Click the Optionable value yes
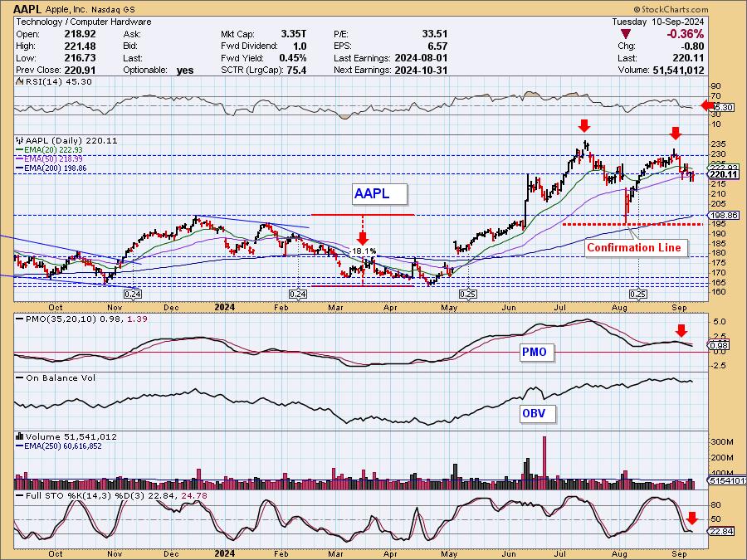747x560 pixels. click(x=185, y=70)
